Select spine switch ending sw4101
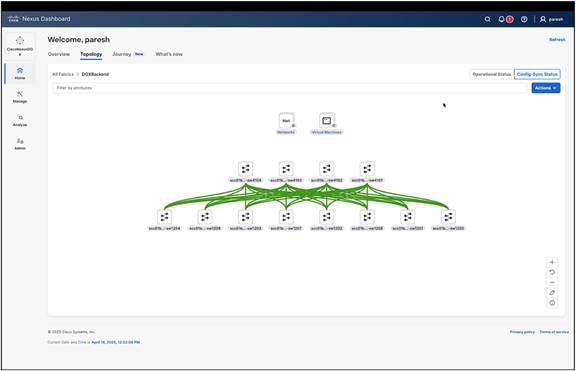576x371 pixels. click(367, 169)
